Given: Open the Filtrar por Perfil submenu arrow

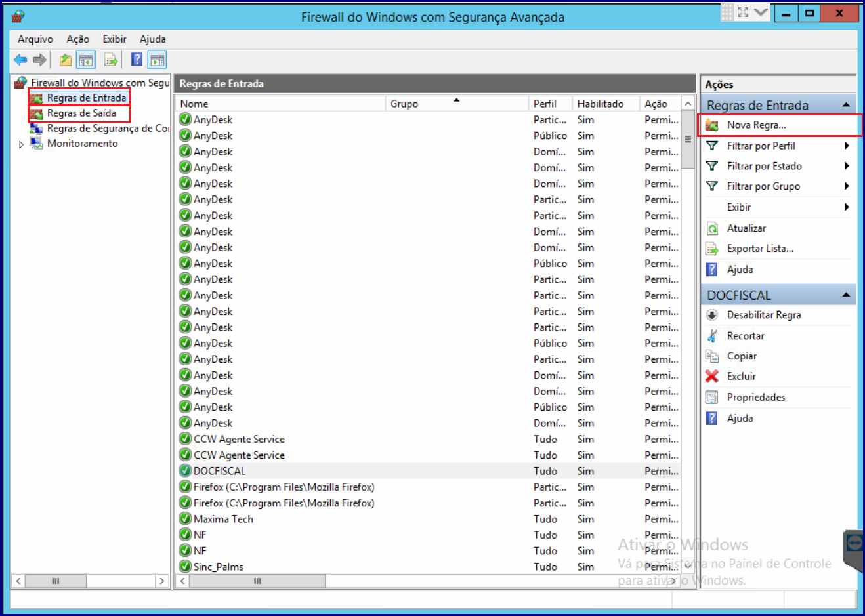Looking at the screenshot, I should pos(847,146).
